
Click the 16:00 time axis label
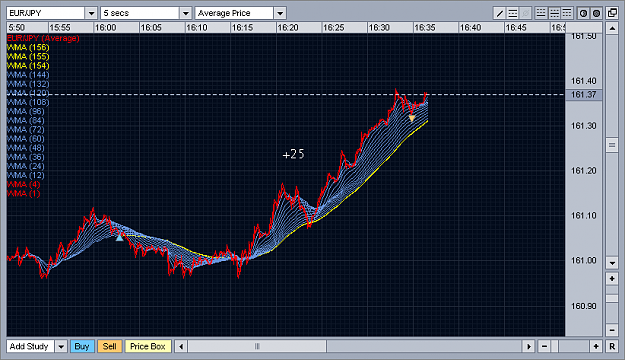point(105,28)
